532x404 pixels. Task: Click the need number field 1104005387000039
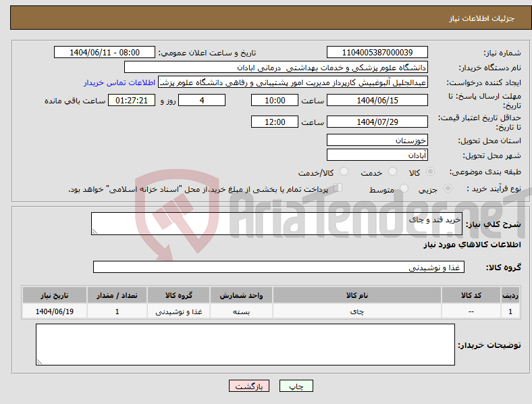(377, 52)
